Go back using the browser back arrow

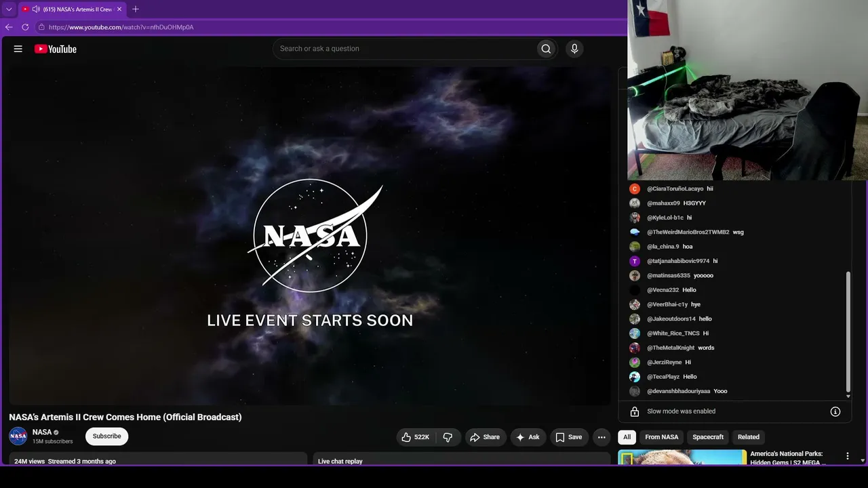point(9,27)
